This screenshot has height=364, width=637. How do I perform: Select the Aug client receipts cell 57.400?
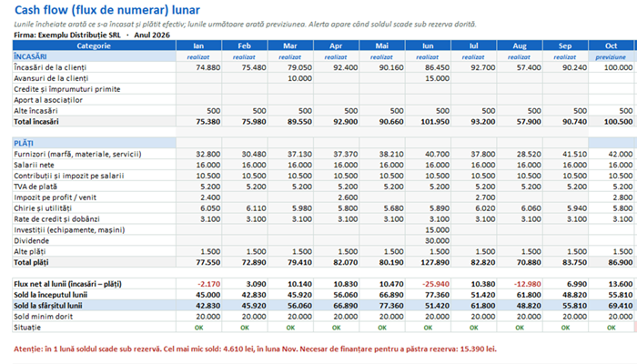[520, 67]
